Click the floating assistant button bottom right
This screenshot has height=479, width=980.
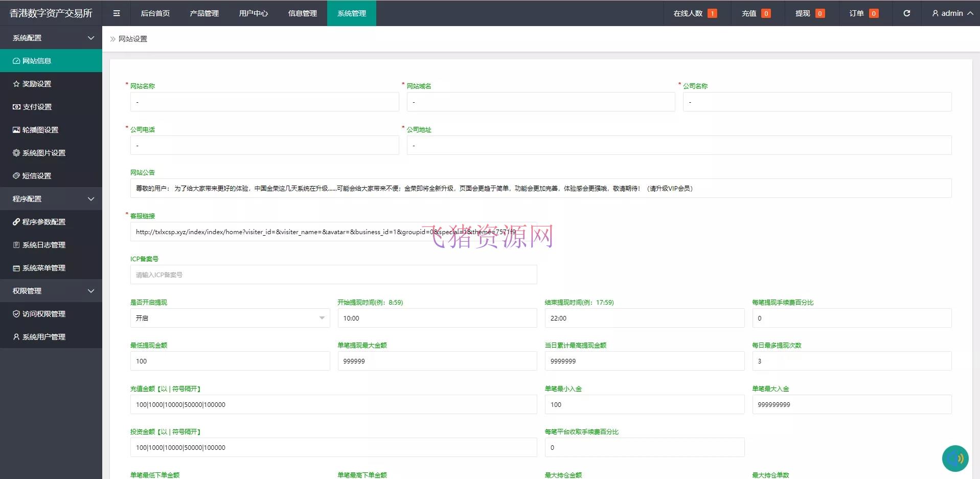tap(955, 458)
